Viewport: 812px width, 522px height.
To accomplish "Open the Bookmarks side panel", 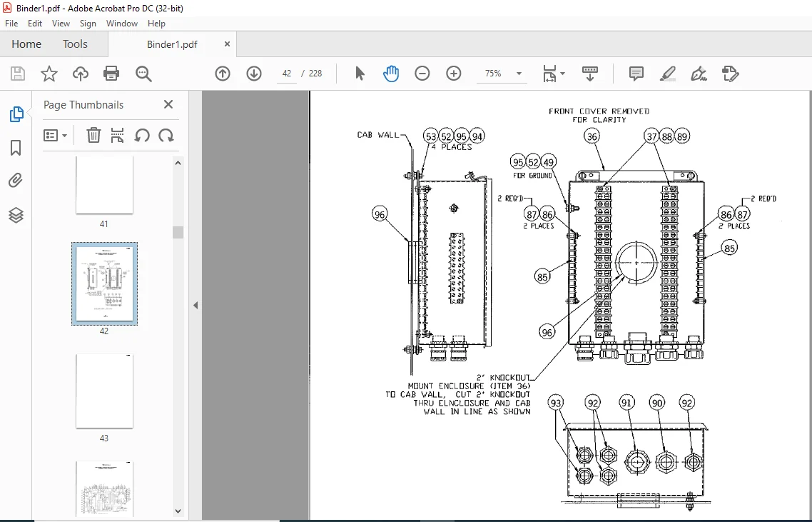I will [16, 148].
